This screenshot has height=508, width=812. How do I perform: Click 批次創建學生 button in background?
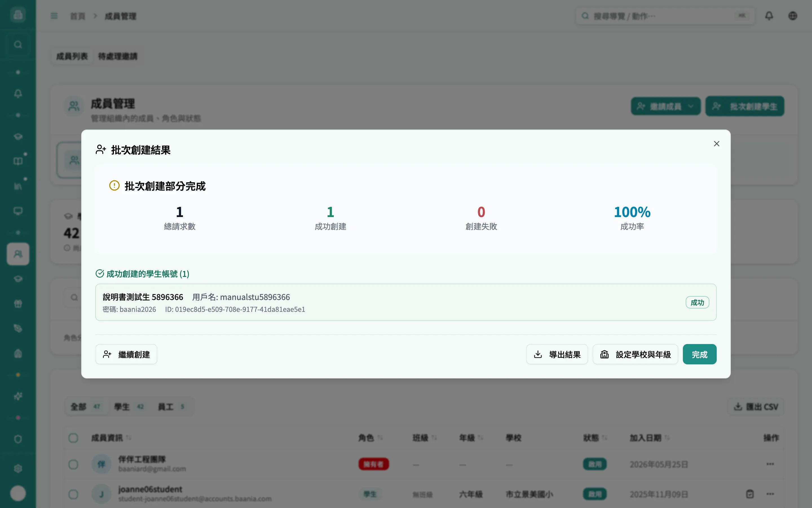tap(745, 106)
